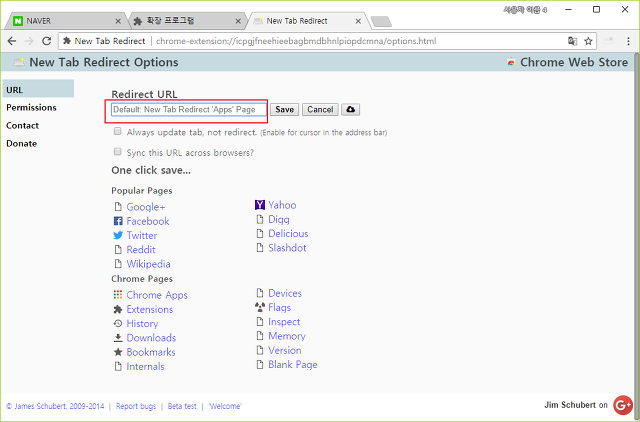Open the Beta test footer link

[x=182, y=406]
